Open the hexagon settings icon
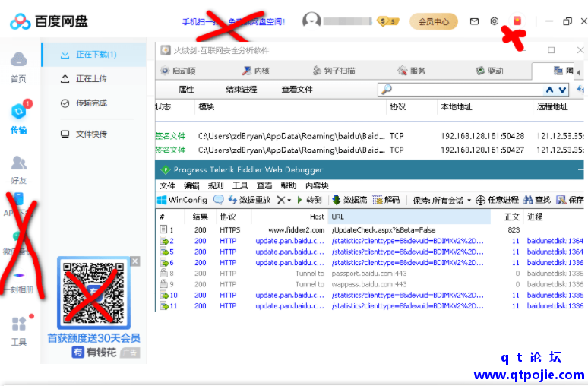The image size is (588, 386). [495, 21]
